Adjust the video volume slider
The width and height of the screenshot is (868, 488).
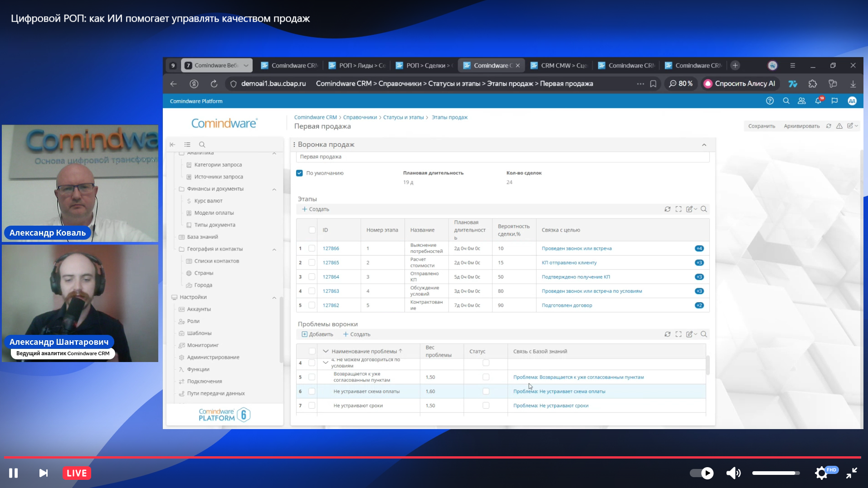tap(776, 473)
